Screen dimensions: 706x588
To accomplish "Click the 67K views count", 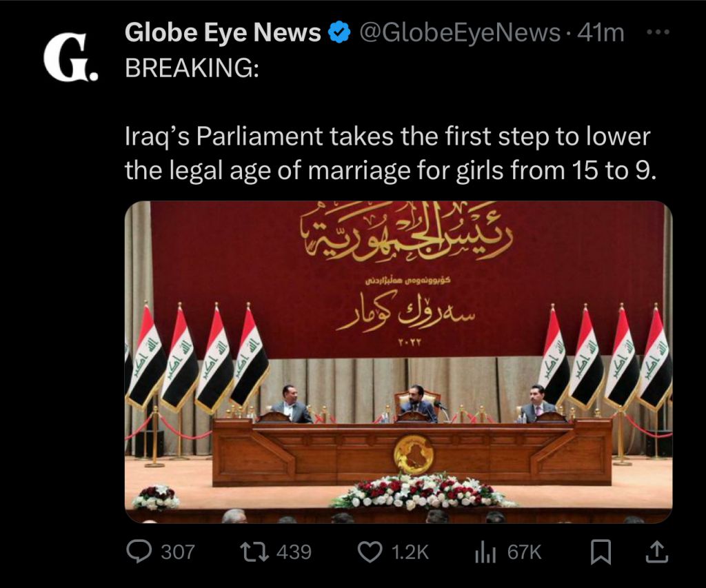I will pyautogui.click(x=525, y=552).
